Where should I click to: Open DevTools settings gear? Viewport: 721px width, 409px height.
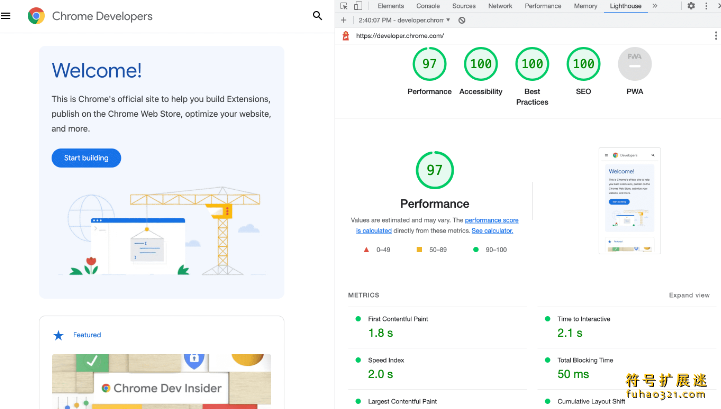(691, 6)
